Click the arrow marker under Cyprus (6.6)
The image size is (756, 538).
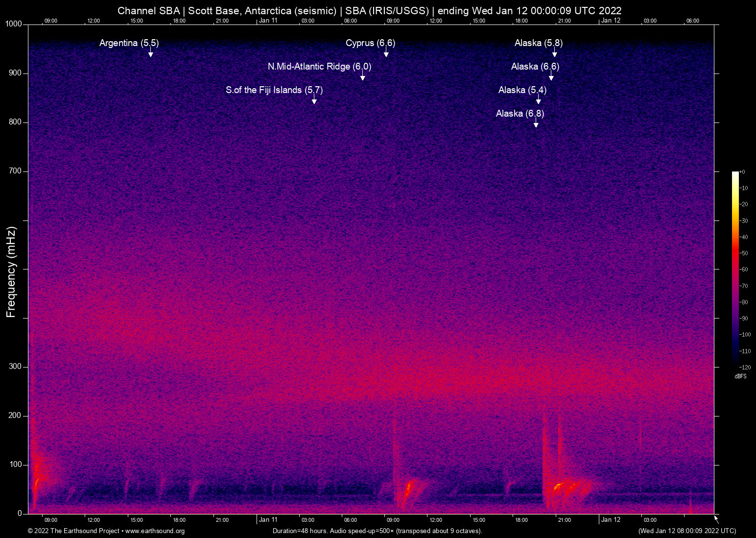pos(386,53)
